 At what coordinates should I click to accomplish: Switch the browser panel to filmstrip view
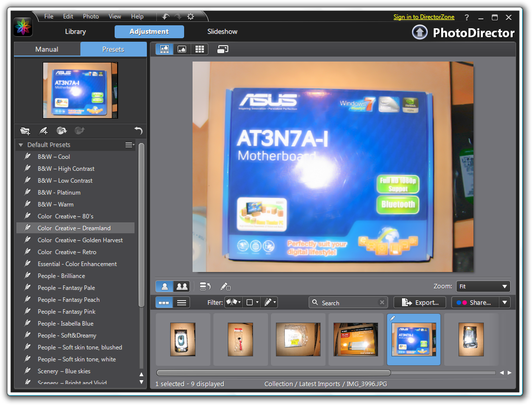point(164,303)
